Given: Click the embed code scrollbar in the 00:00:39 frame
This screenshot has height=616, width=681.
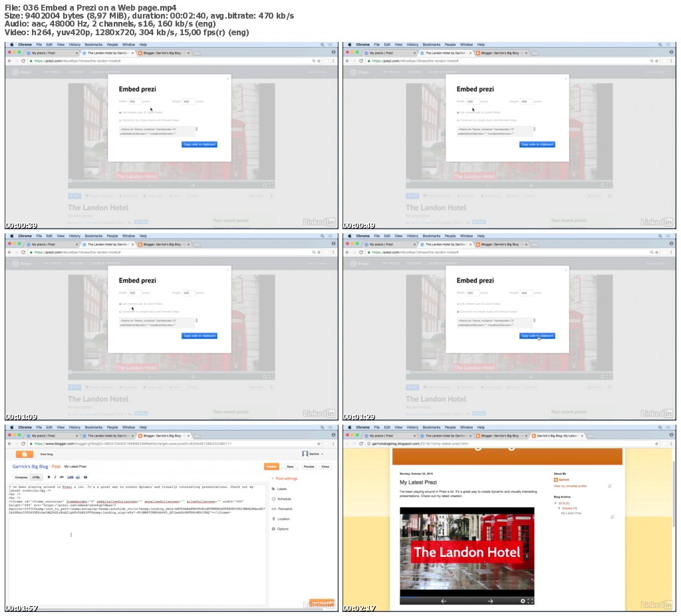Looking at the screenshot, I should [x=196, y=129].
